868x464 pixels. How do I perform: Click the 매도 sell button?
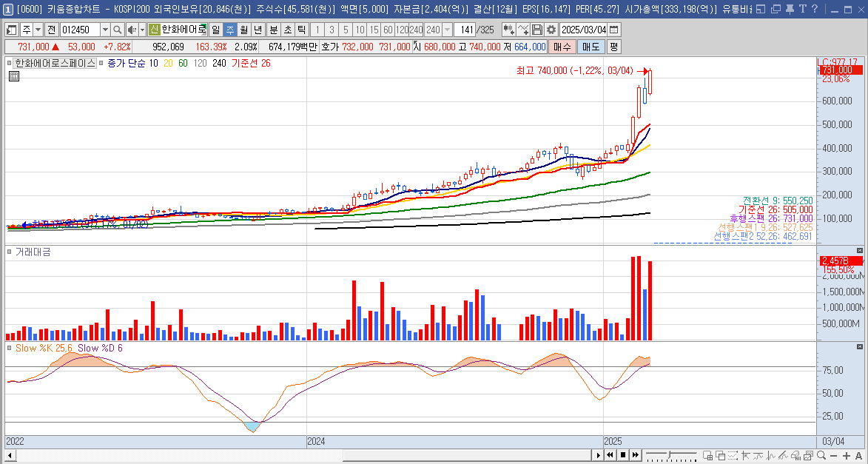pos(591,47)
